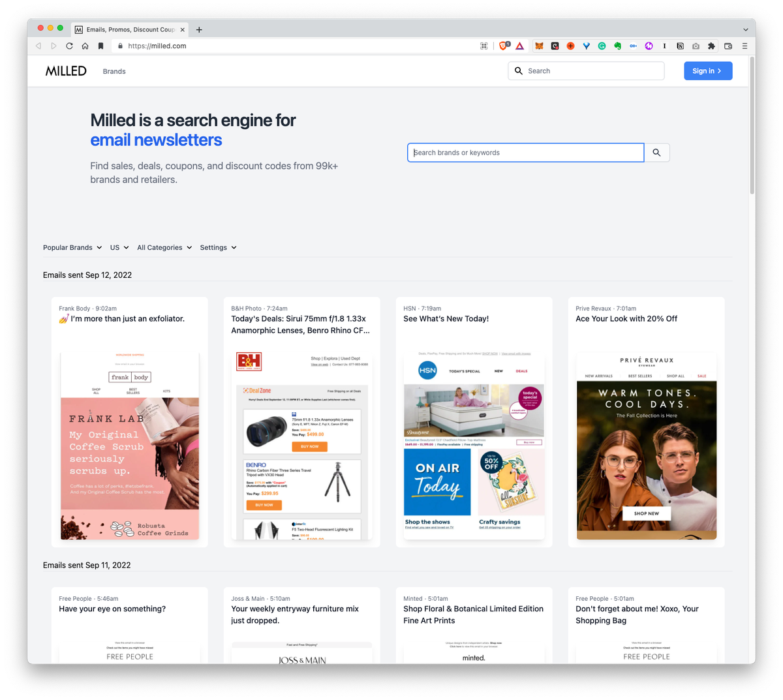Expand the Settings dropdown
The width and height of the screenshot is (783, 700).
coord(218,248)
